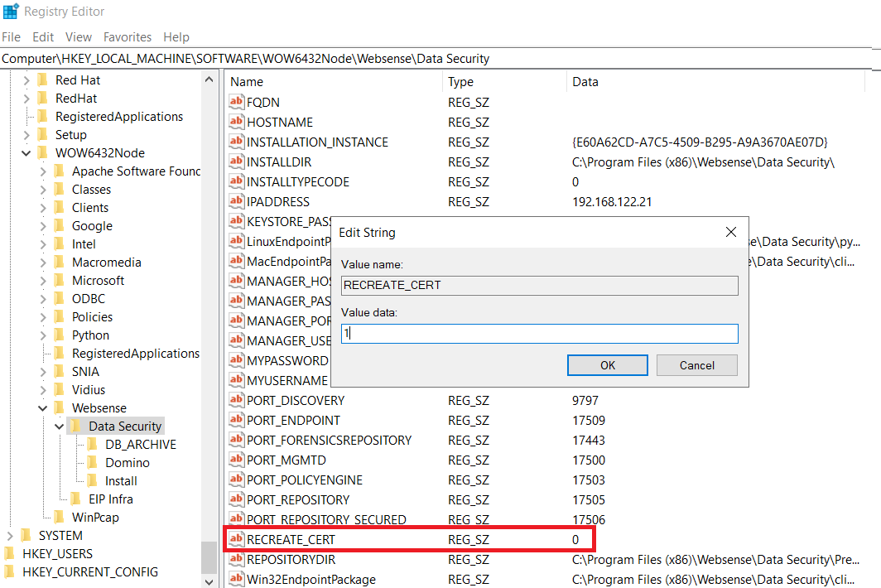Screen dimensions: 881x588
Task: Click inside the Value data field
Action: pos(538,333)
